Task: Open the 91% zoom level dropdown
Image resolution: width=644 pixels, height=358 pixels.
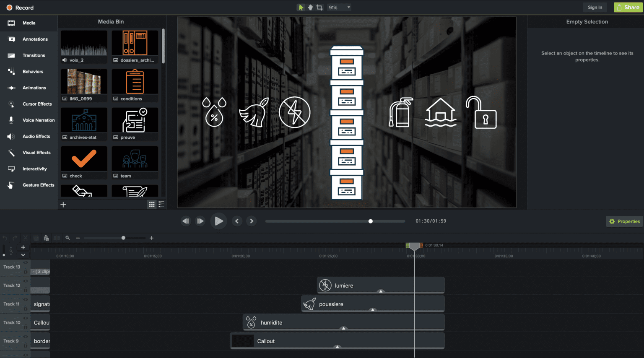Action: tap(339, 7)
